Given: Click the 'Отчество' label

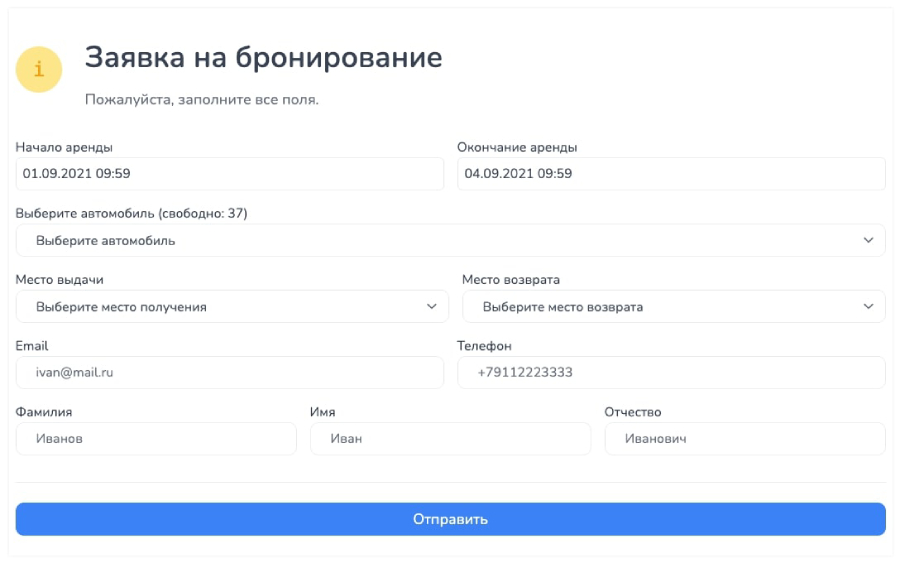Looking at the screenshot, I should click(x=633, y=412).
